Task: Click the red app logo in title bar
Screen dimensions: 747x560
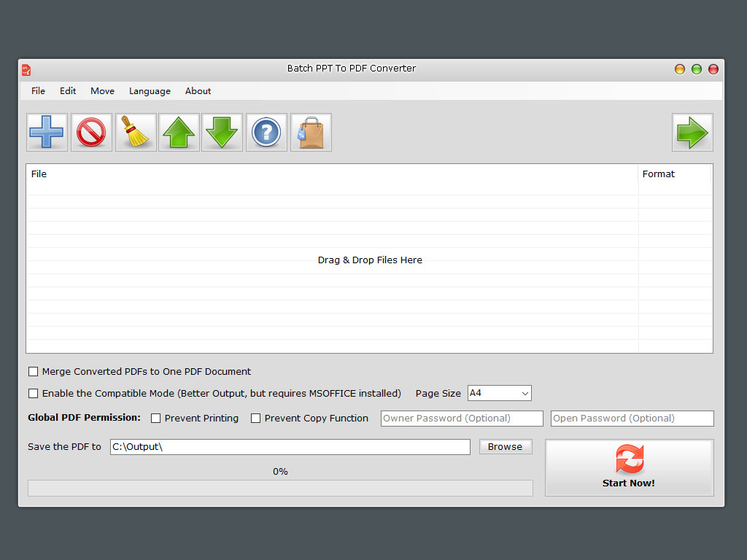Action: (26, 70)
